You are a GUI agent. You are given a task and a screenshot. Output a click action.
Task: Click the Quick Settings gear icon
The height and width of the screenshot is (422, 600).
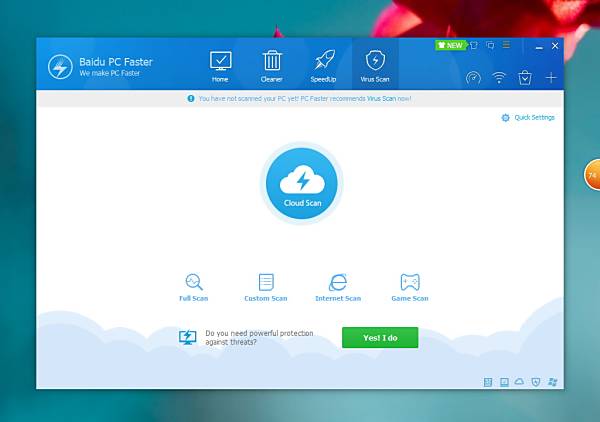click(x=505, y=118)
